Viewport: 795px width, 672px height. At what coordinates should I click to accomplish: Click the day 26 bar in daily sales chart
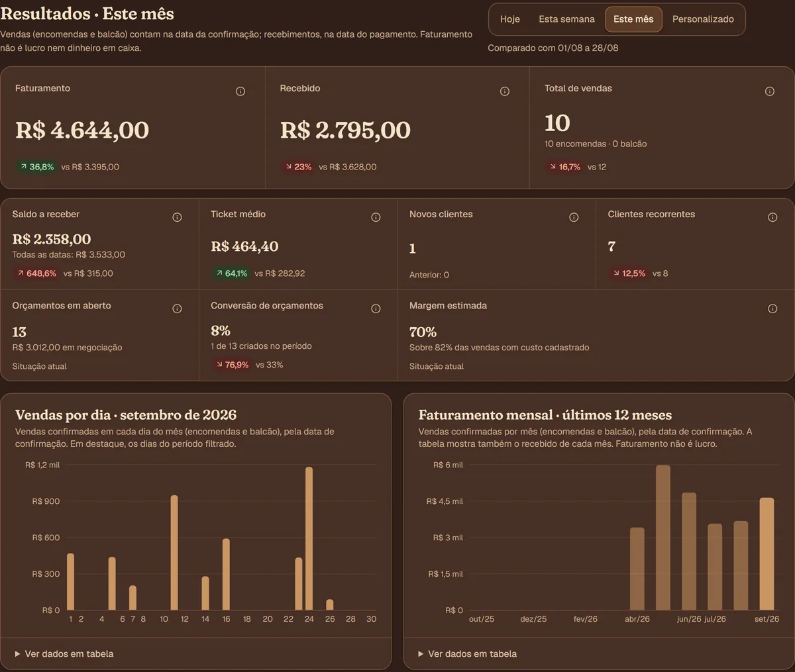pos(330,604)
